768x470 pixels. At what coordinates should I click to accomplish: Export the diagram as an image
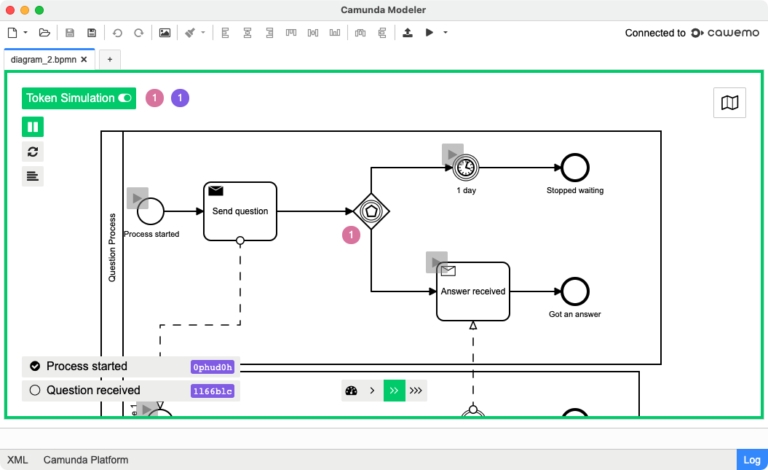click(165, 33)
